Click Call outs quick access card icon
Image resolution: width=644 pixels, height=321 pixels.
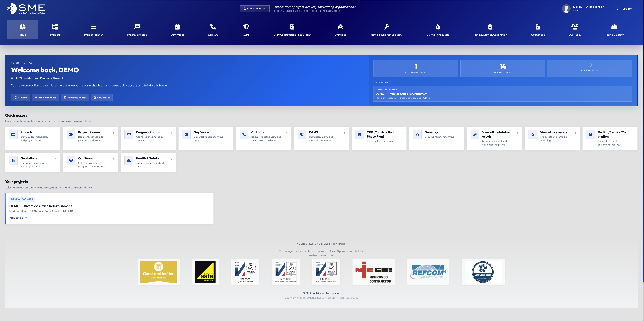coord(244,134)
